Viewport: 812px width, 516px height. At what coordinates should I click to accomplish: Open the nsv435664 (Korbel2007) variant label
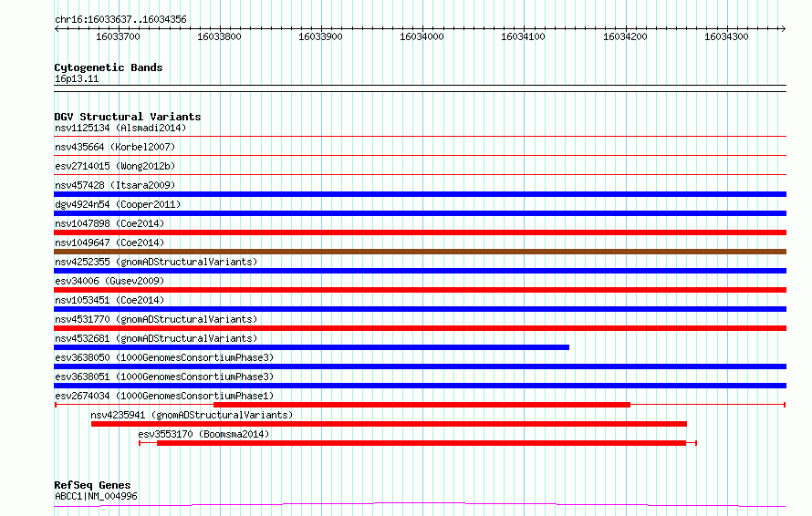tap(115, 147)
